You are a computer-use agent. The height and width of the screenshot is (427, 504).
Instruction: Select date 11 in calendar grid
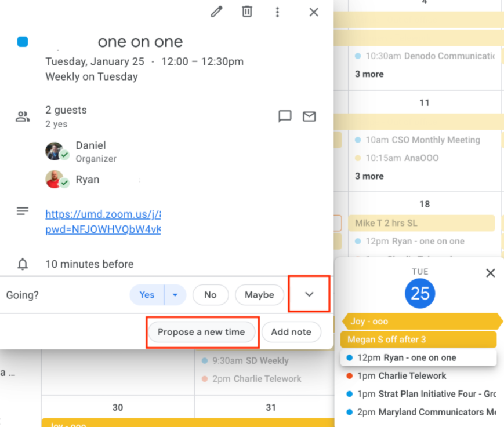(425, 103)
